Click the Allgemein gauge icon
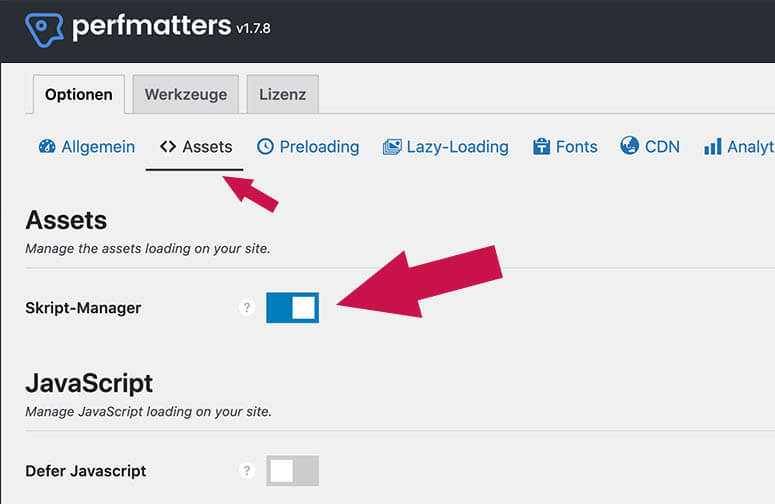 pyautogui.click(x=47, y=146)
